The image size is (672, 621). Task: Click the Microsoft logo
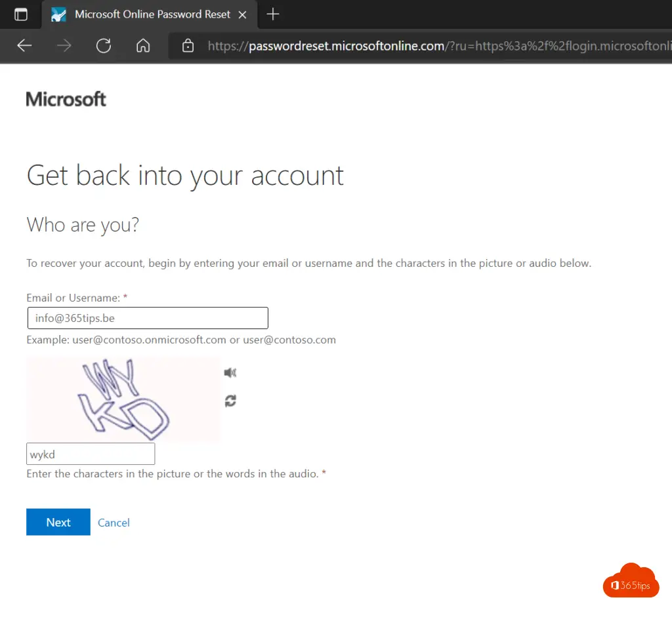66,99
